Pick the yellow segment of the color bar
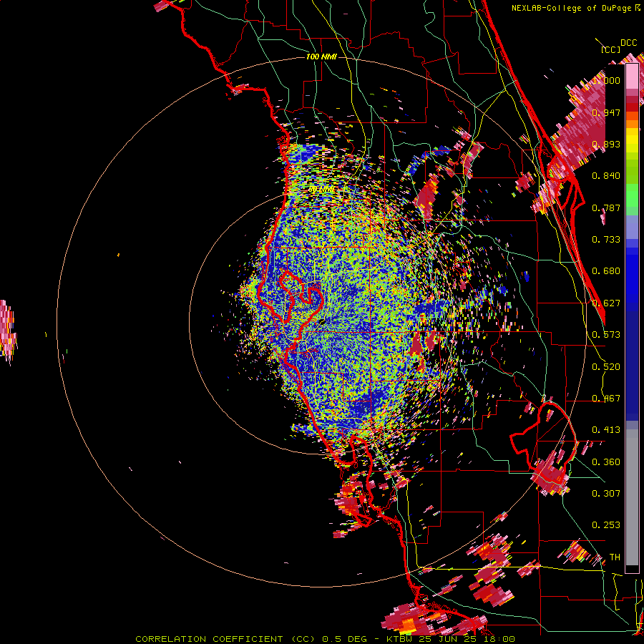 632,141
